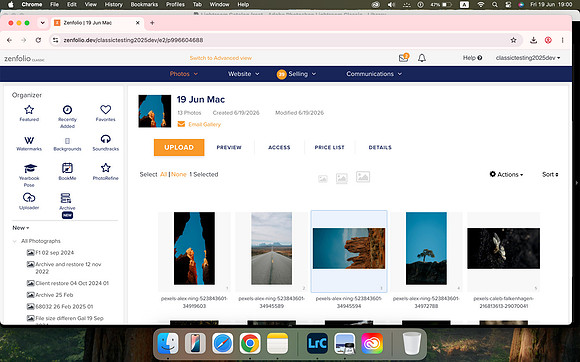
Task: Open Adobe Creative Cloud from the Dock
Action: 372,343
